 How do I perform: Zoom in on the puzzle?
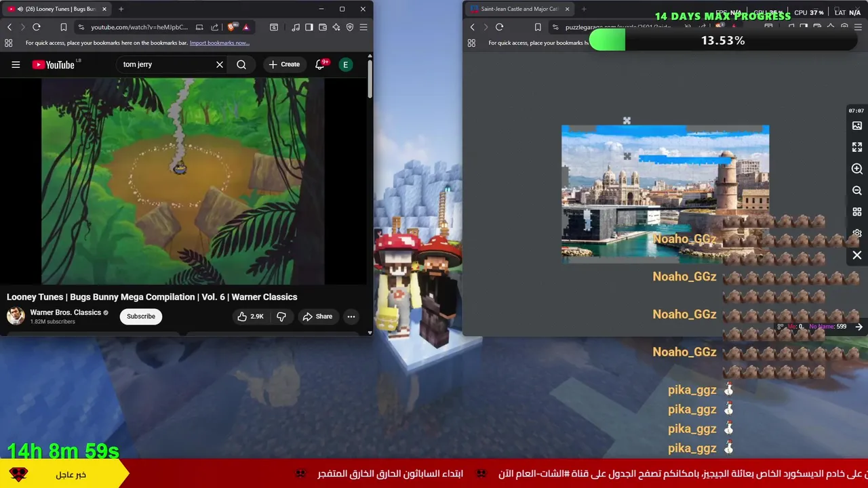pyautogui.click(x=857, y=169)
